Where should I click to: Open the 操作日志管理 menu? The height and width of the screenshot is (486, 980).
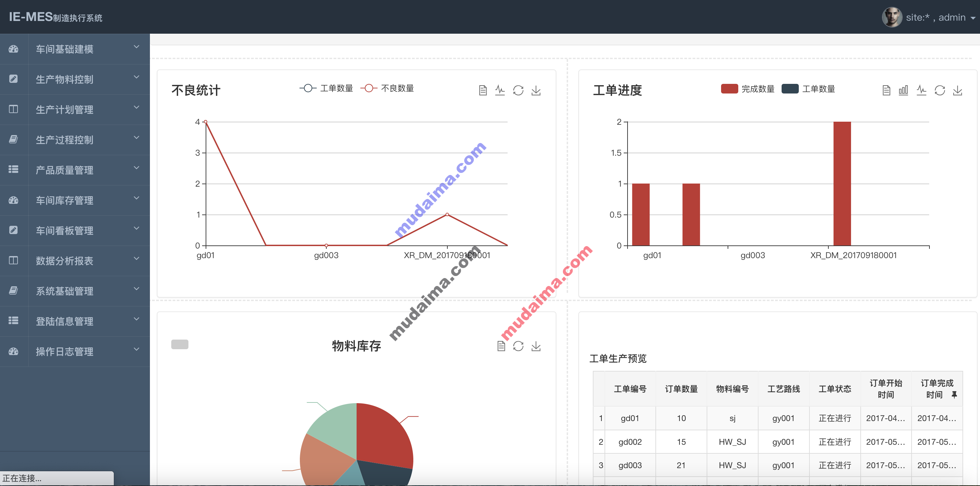75,351
